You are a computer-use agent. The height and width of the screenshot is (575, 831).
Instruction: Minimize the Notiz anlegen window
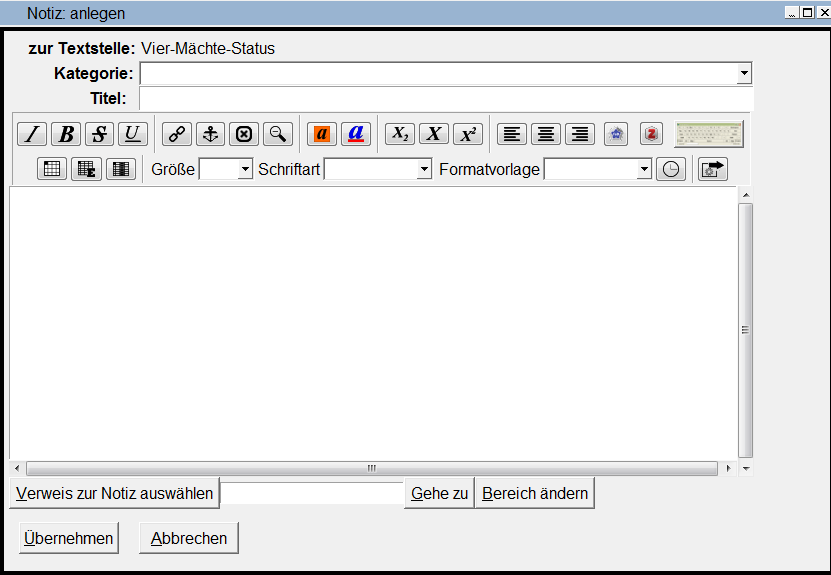click(792, 13)
